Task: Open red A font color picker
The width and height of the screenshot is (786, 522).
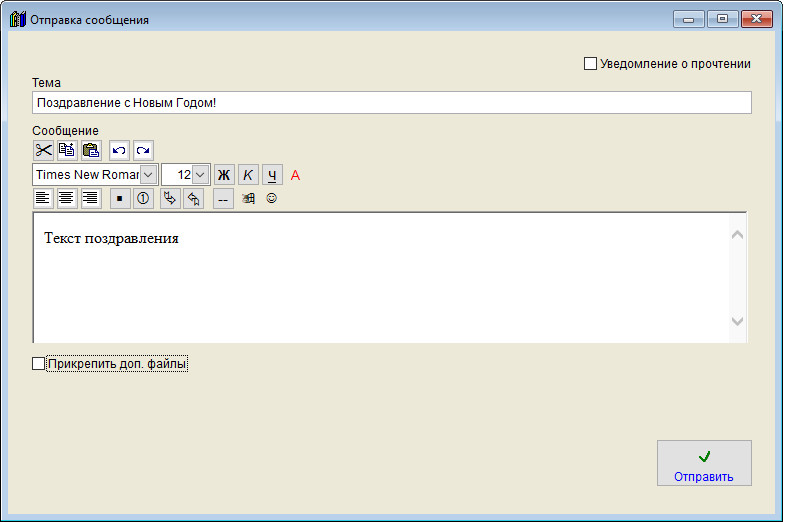Action: (295, 175)
